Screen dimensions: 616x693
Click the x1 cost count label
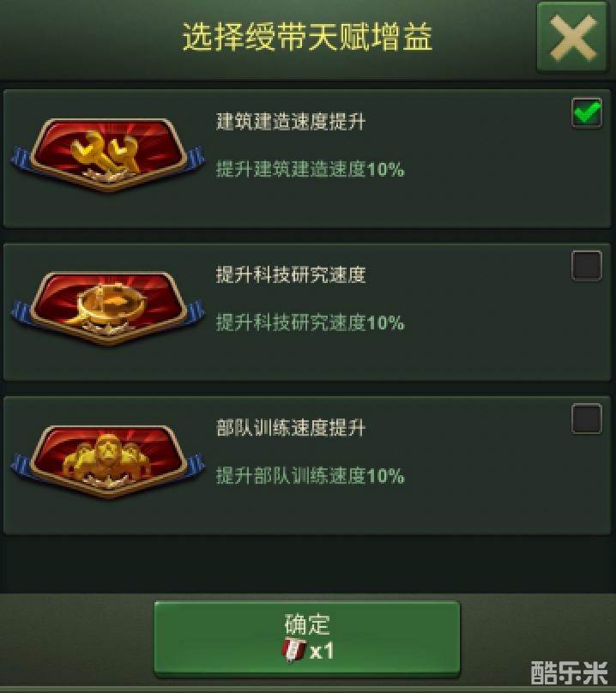[322, 651]
